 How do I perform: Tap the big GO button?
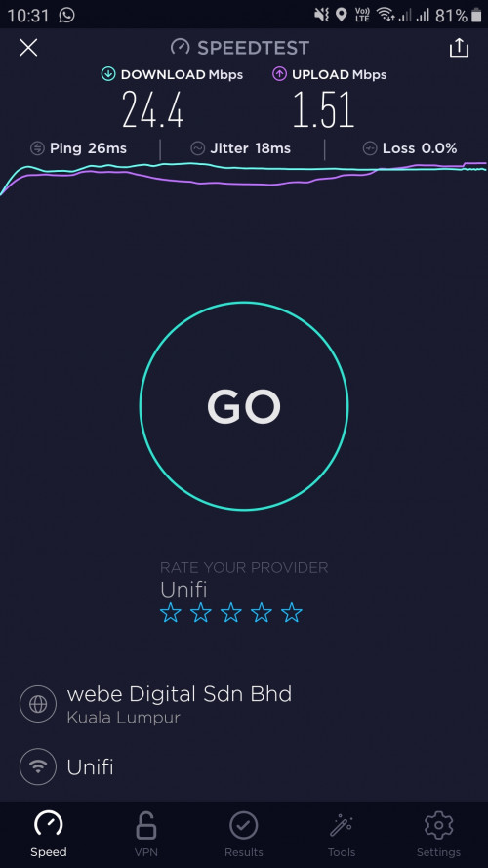click(244, 406)
